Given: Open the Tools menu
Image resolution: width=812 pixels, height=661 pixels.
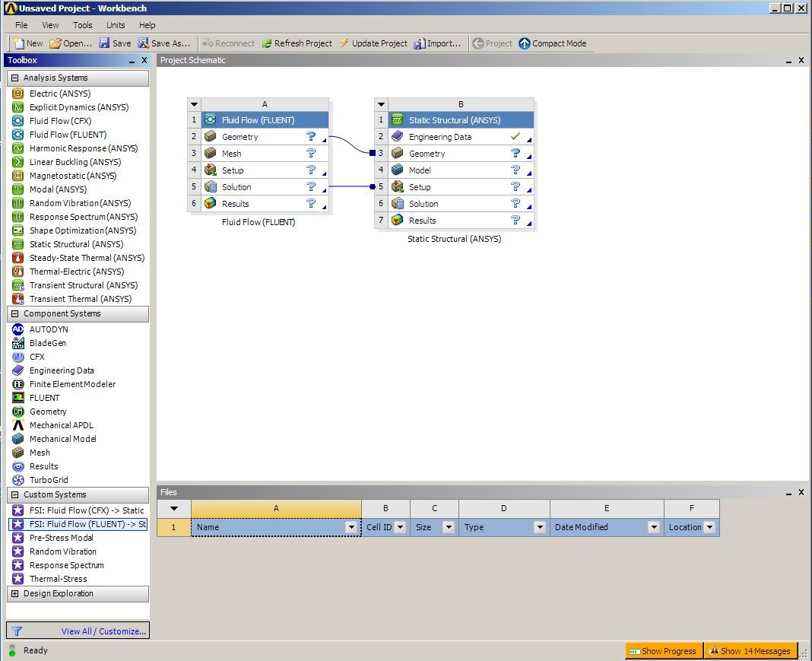Looking at the screenshot, I should pos(83,25).
